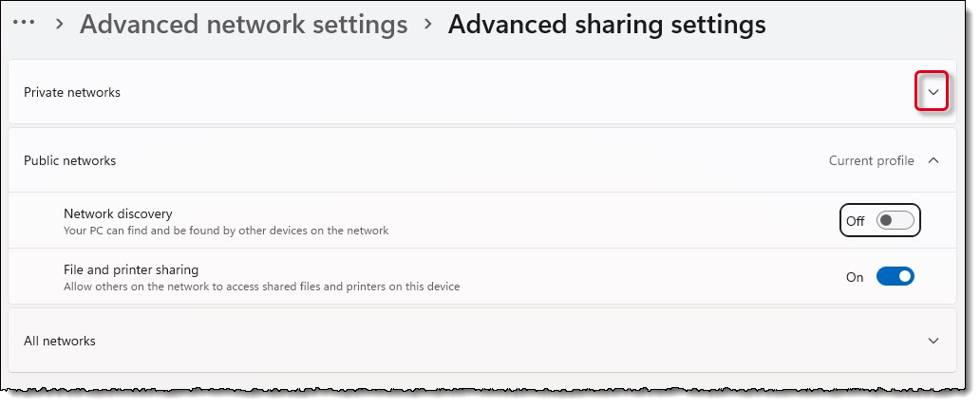Click the On label beside file sharing
This screenshot has height=407, width=980.
855,277
